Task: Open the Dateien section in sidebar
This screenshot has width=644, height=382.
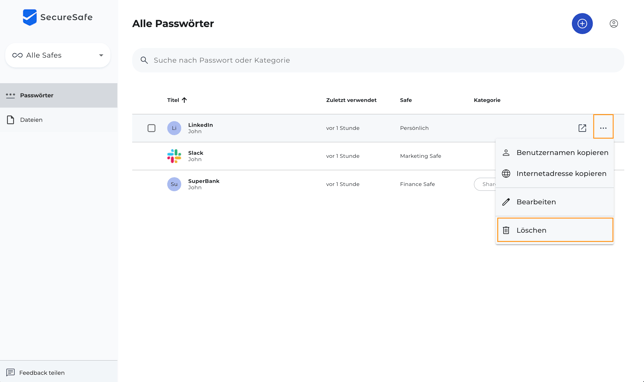Action: [59, 120]
